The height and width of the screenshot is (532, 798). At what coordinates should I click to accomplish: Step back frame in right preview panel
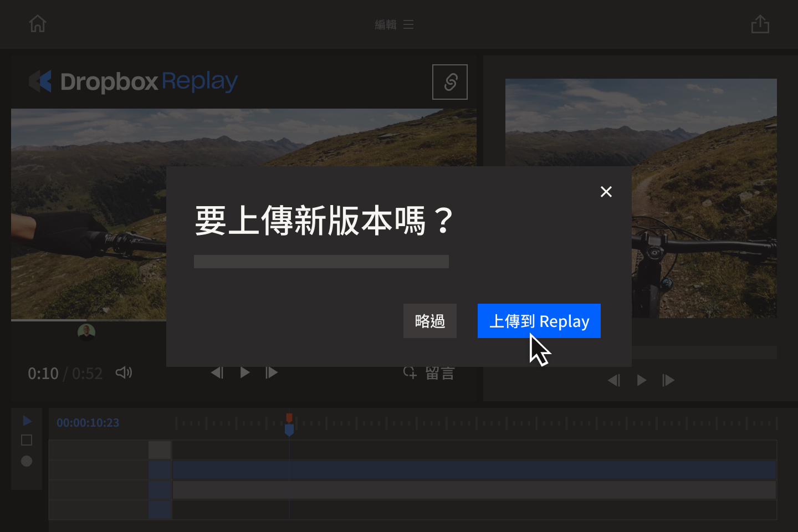coord(614,380)
